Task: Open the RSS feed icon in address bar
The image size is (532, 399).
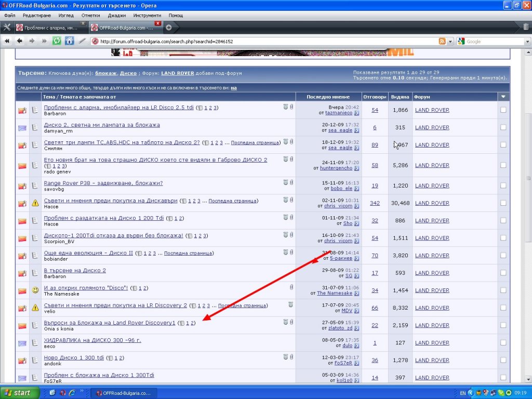Action: [x=442, y=42]
